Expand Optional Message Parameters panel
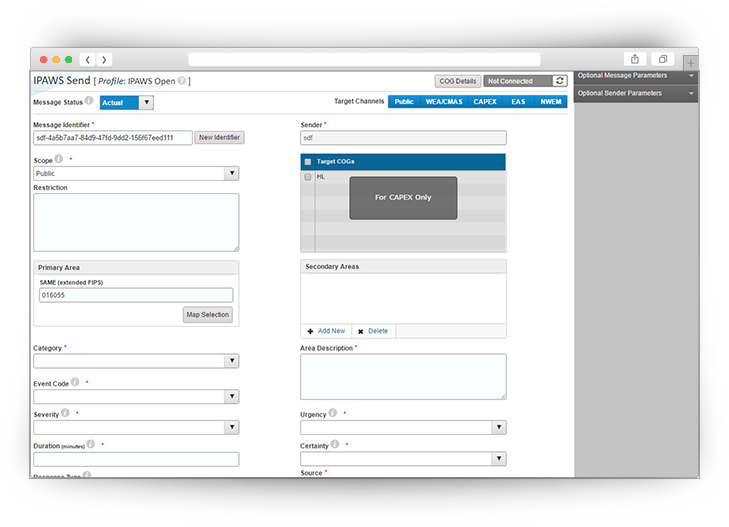Screen dimensions: 729x527 click(x=636, y=76)
